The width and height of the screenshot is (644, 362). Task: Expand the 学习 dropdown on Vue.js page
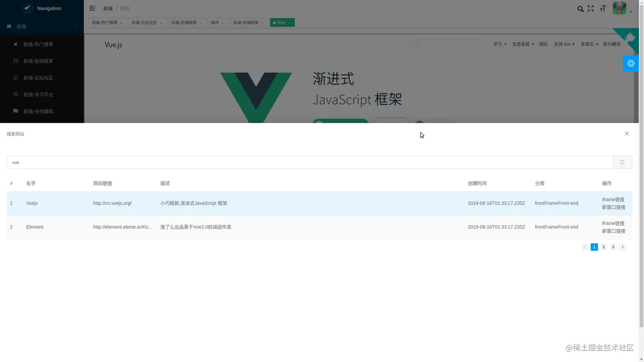(500, 44)
